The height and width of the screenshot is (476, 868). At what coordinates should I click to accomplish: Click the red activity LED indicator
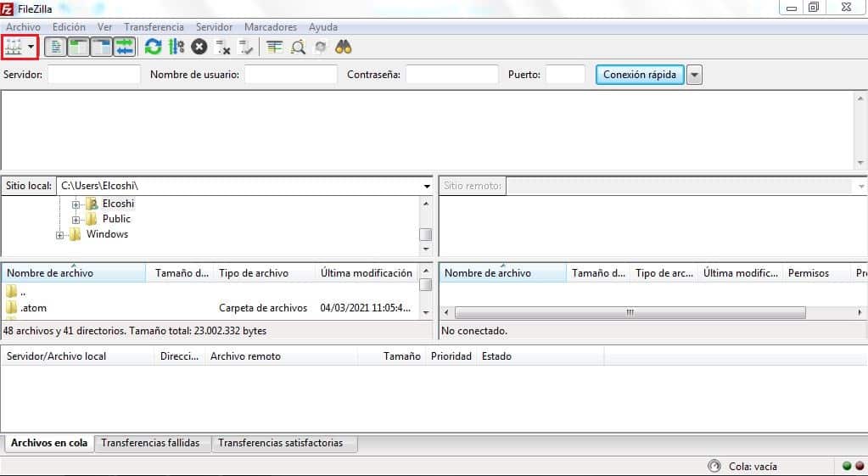pyautogui.click(x=860, y=466)
